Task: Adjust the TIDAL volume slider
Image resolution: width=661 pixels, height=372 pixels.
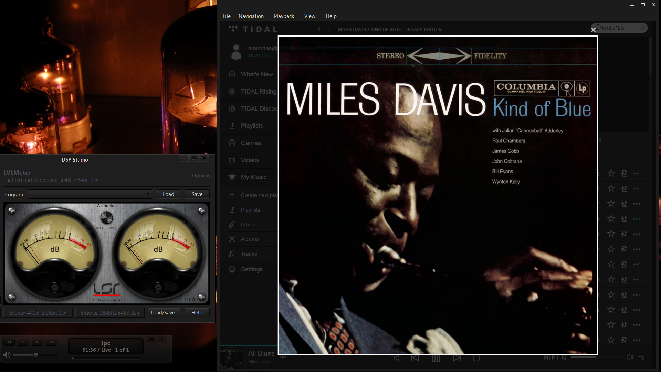Action: point(597,357)
